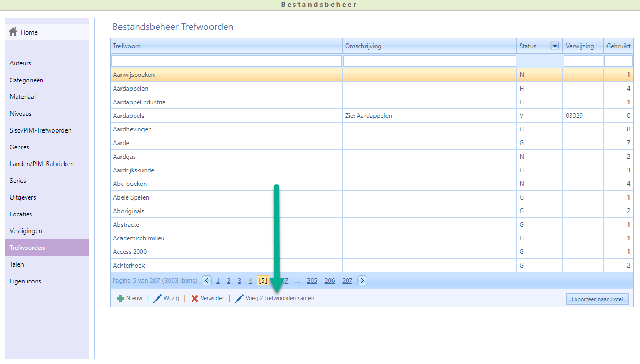Click the Verwijzing filter input field
Image resolution: width=640 pixels, height=364 pixels.
[583, 61]
